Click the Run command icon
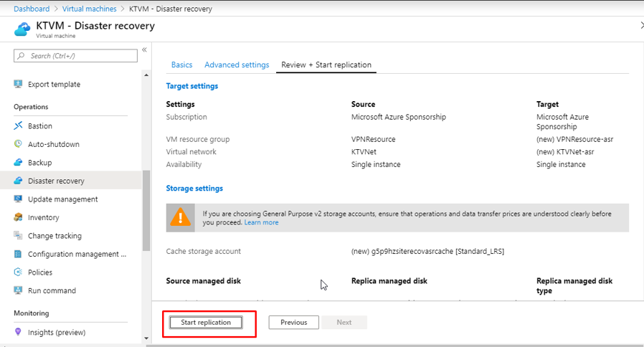The width and height of the screenshot is (644, 347). coord(18,290)
